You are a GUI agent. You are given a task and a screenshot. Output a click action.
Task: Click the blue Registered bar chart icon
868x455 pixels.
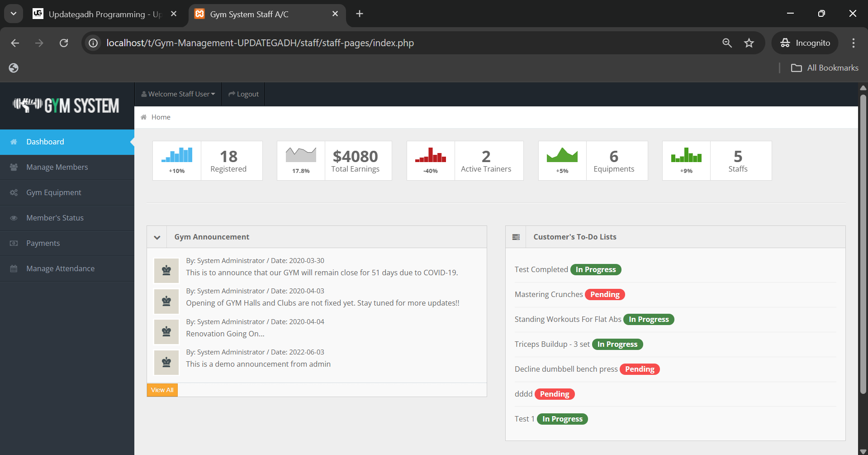(177, 155)
